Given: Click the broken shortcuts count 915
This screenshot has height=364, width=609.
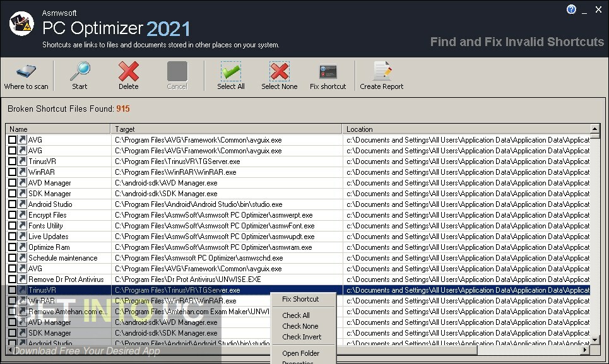Looking at the screenshot, I should coord(122,109).
